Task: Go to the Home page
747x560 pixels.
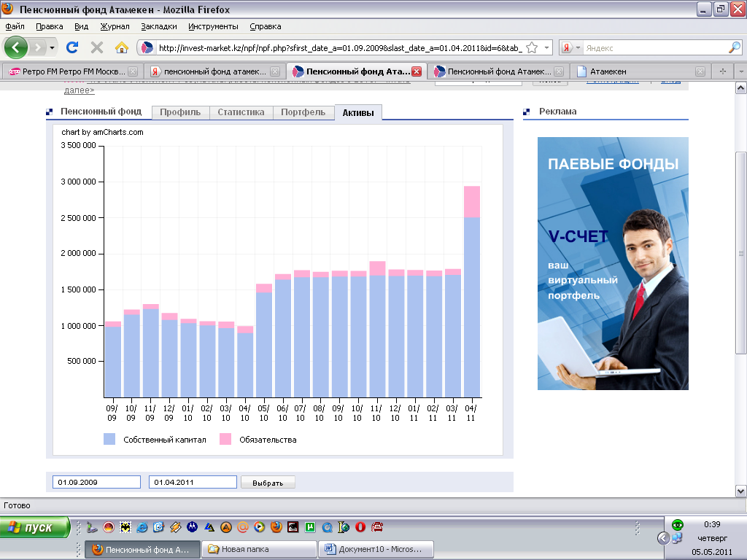Action: [x=122, y=47]
